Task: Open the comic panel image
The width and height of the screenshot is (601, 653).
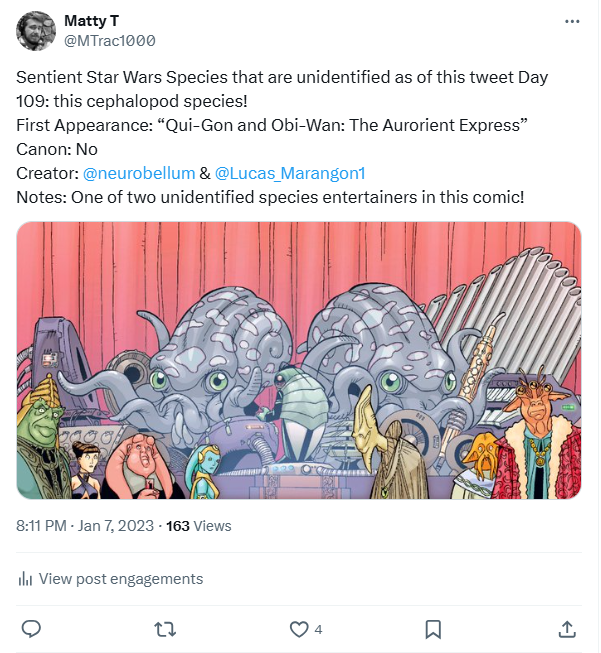Action: [x=299, y=360]
